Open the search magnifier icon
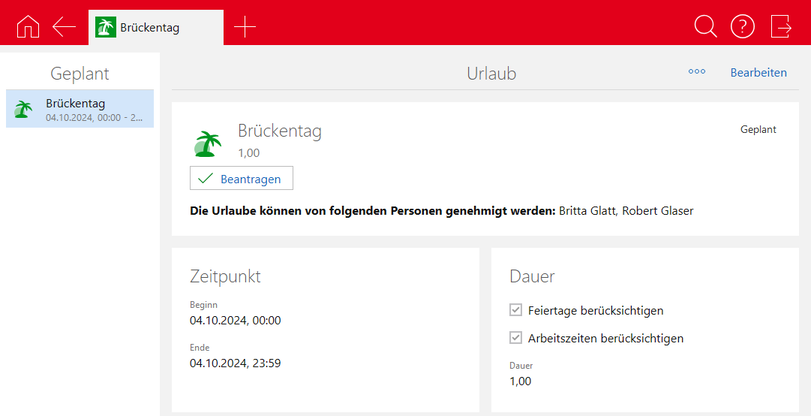811x416 pixels. click(705, 27)
